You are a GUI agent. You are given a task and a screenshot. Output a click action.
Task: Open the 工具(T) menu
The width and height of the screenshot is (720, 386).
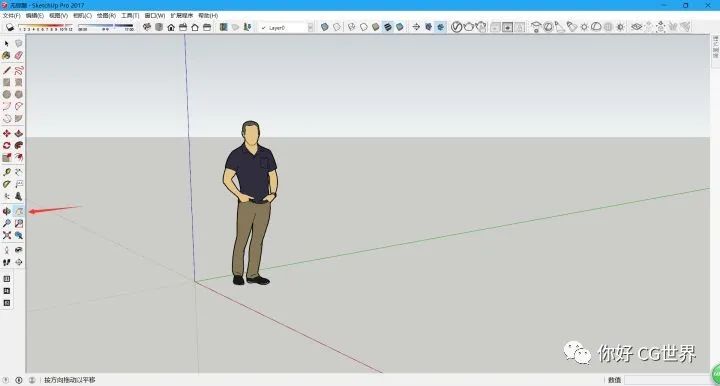130,16
